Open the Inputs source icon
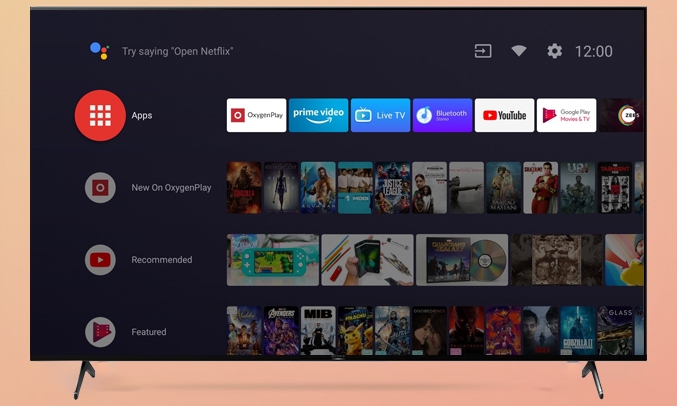Screen dimensions: 677x406 483,51
